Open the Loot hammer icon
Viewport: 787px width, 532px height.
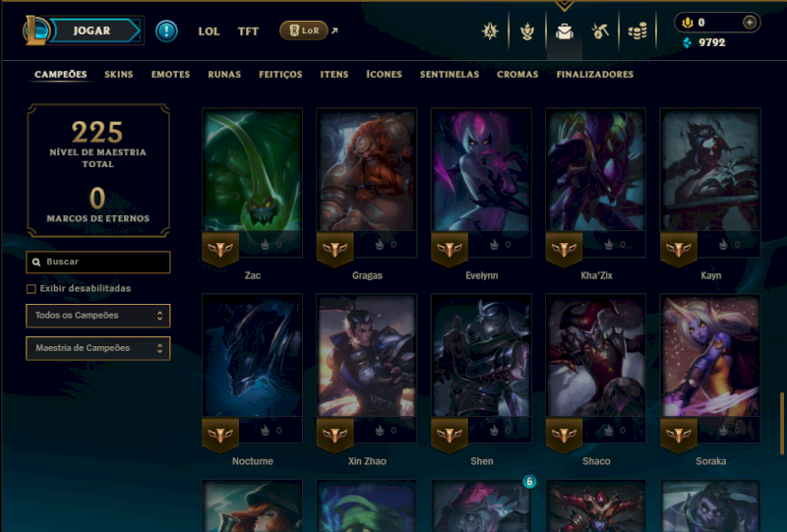[x=600, y=31]
